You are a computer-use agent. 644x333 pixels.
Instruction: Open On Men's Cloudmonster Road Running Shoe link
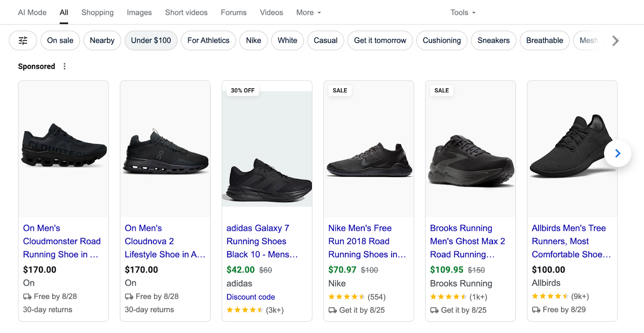[62, 241]
